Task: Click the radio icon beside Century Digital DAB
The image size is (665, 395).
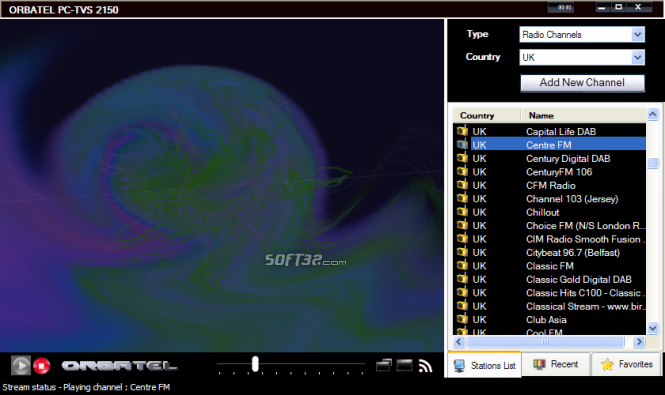Action: (x=462, y=158)
